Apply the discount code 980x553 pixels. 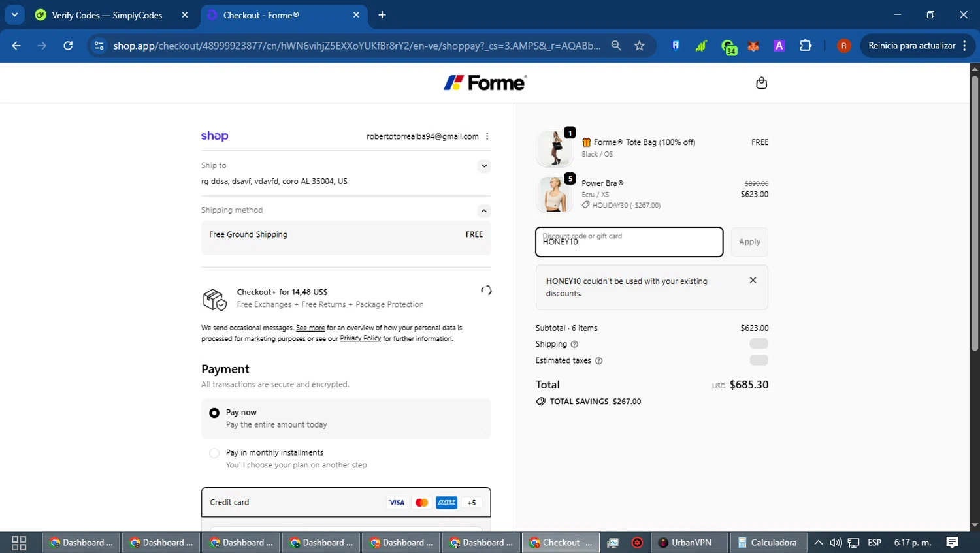(x=749, y=242)
